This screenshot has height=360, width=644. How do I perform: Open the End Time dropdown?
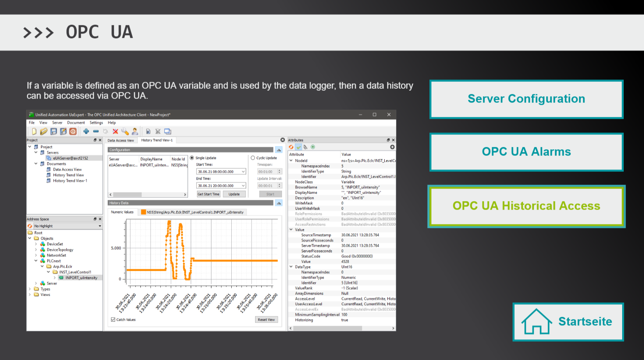(243, 185)
